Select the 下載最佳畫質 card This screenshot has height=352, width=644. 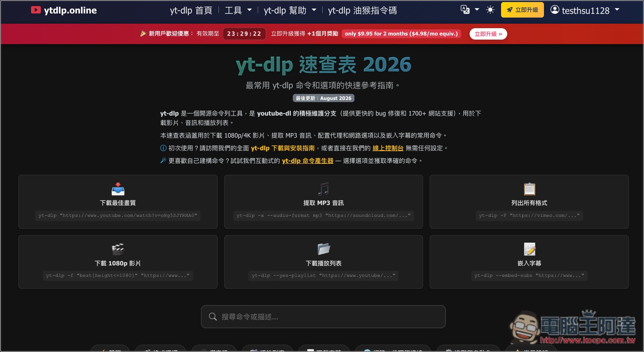tap(118, 202)
